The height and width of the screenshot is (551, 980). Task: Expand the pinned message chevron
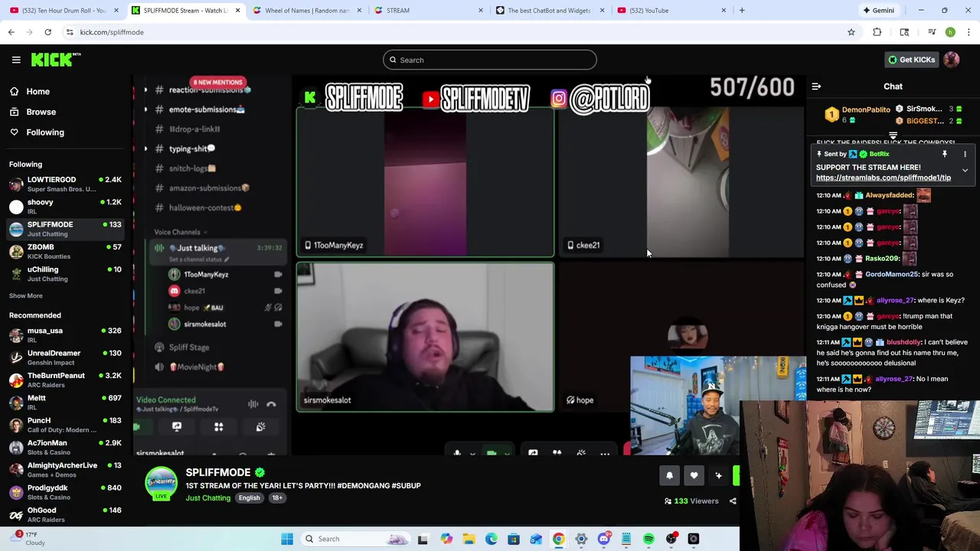965,171
